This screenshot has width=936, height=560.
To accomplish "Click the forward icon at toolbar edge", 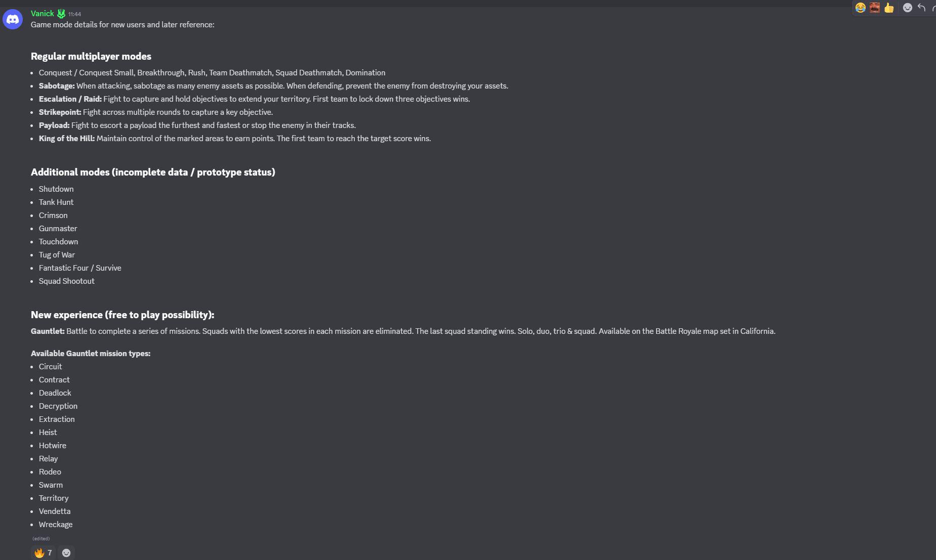I will [x=933, y=8].
